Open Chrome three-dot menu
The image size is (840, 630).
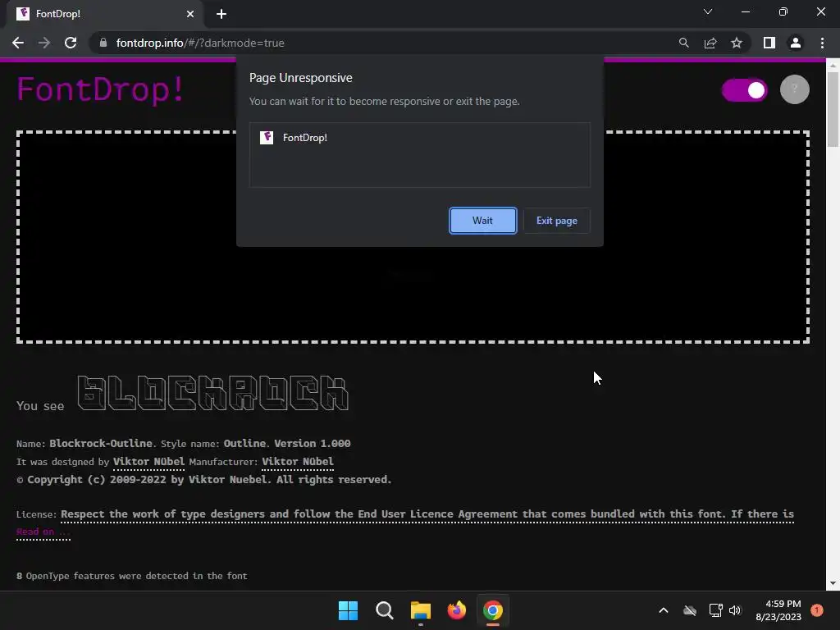click(x=822, y=43)
